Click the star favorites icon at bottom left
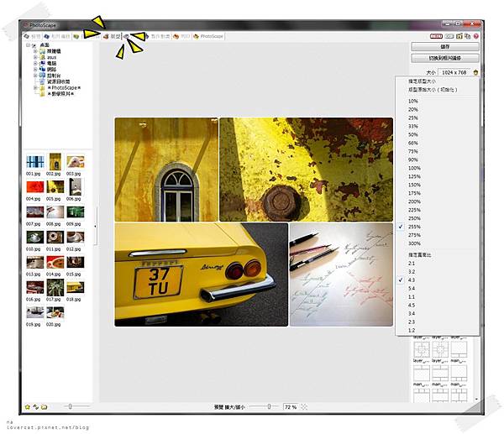The width and height of the screenshot is (504, 434). click(x=27, y=406)
